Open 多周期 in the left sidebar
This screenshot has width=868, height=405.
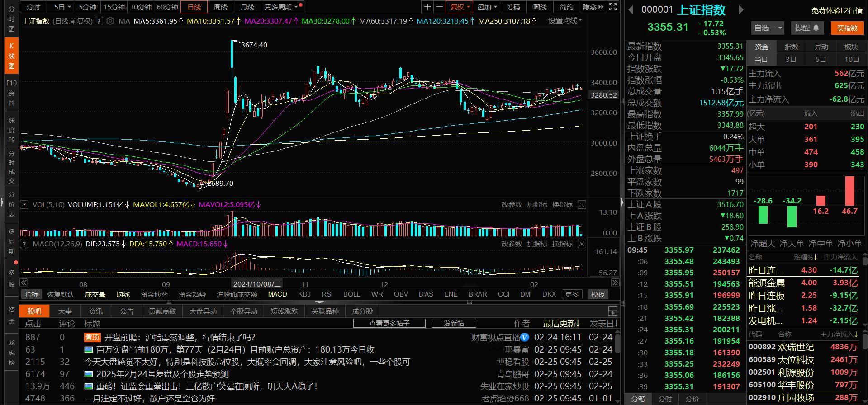11,241
